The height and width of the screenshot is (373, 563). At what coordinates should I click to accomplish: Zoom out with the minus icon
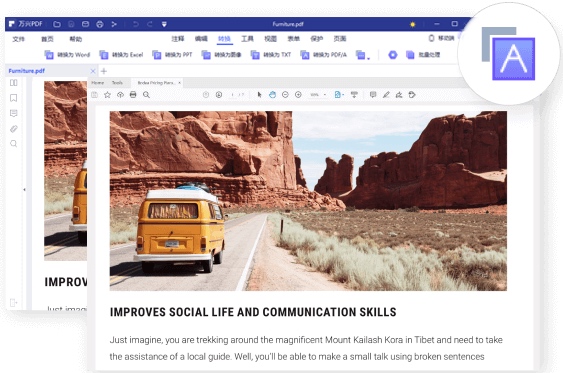click(285, 95)
